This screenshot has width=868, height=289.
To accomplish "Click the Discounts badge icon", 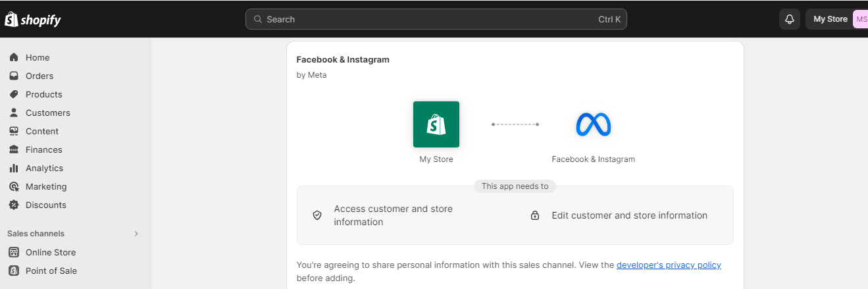I will (x=14, y=205).
